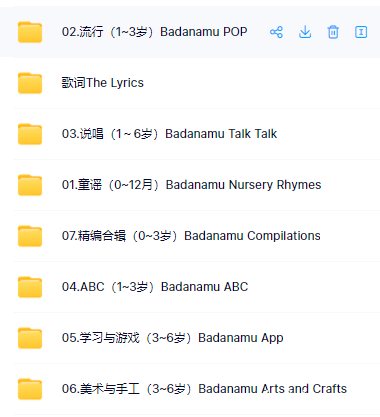Open folder icon for 歌词The Lyrics
Viewport: 380px width, 417px height.
point(30,83)
